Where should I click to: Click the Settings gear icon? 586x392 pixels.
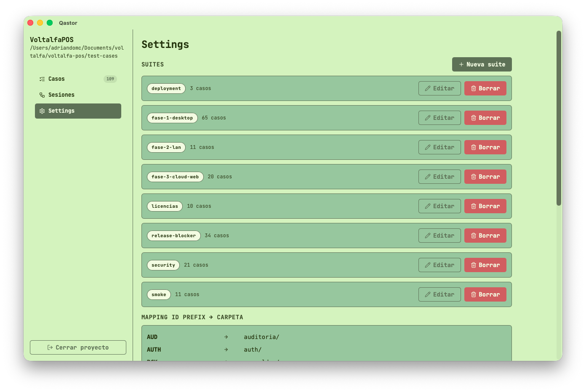click(42, 111)
